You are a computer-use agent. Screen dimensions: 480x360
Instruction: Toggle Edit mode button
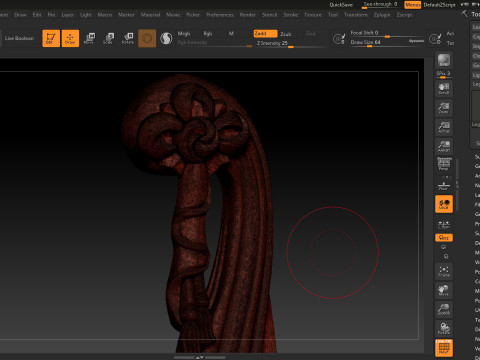point(51,38)
